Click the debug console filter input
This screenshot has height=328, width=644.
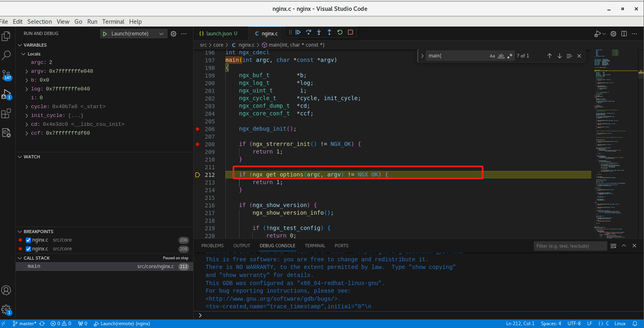[x=570, y=246]
